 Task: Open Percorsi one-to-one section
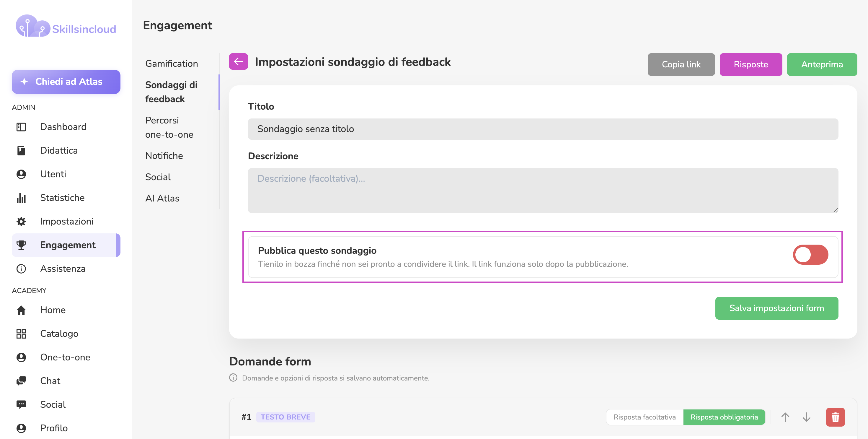click(169, 127)
